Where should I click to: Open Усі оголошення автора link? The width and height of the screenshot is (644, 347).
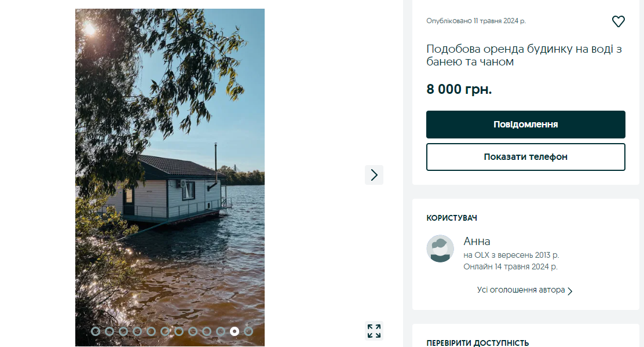coord(521,290)
